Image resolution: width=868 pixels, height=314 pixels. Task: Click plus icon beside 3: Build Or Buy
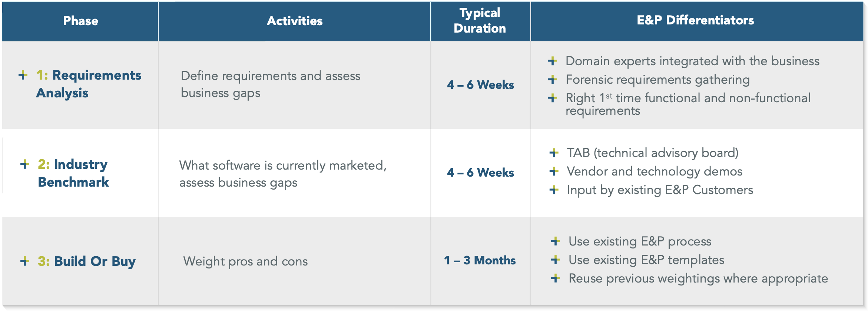coord(25,261)
